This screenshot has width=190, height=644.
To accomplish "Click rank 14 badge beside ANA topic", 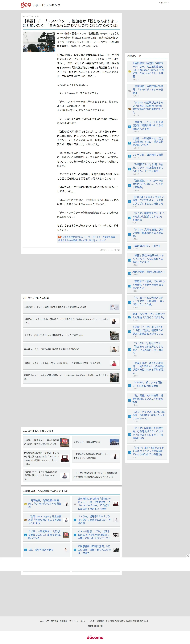I will [130, 273].
